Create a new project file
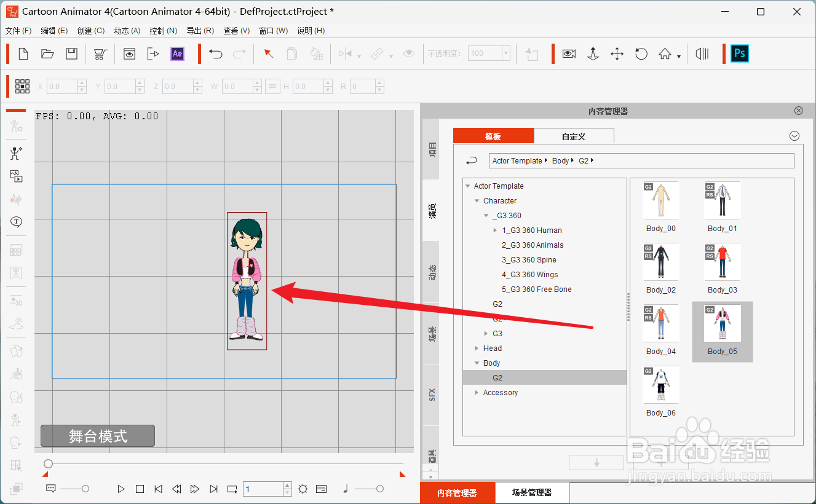The image size is (816, 504). [x=23, y=54]
